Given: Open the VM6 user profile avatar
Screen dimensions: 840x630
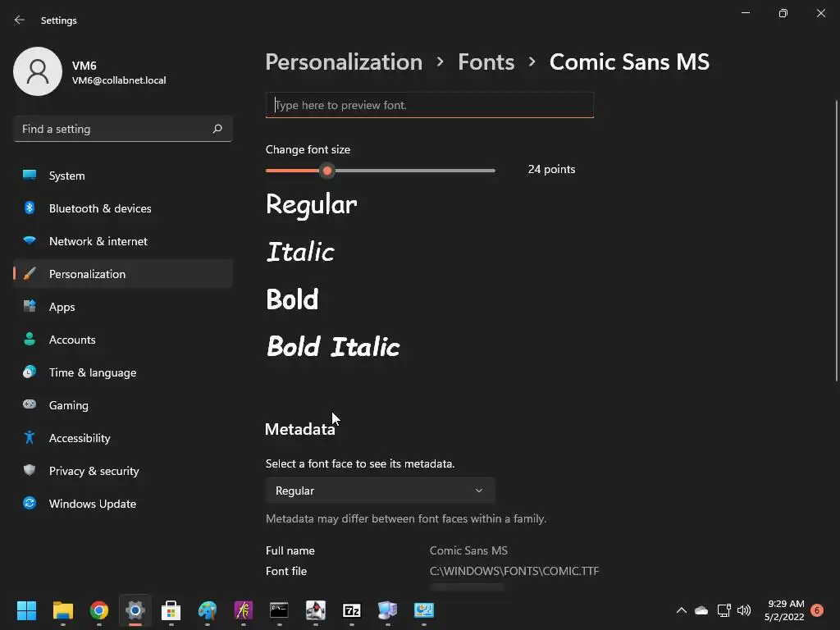Looking at the screenshot, I should pyautogui.click(x=38, y=71).
